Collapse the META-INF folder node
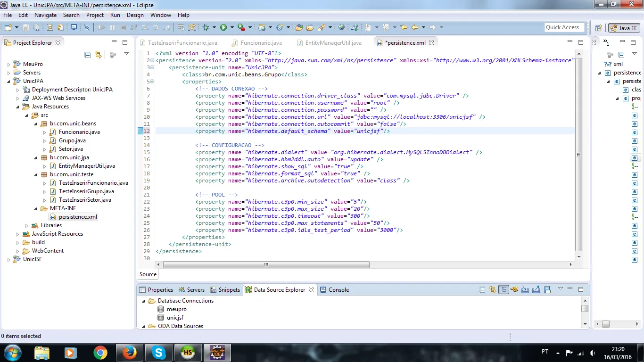The height and width of the screenshot is (362, 644). click(35, 209)
